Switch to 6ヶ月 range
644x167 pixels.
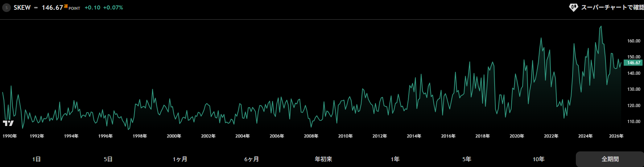click(x=252, y=159)
